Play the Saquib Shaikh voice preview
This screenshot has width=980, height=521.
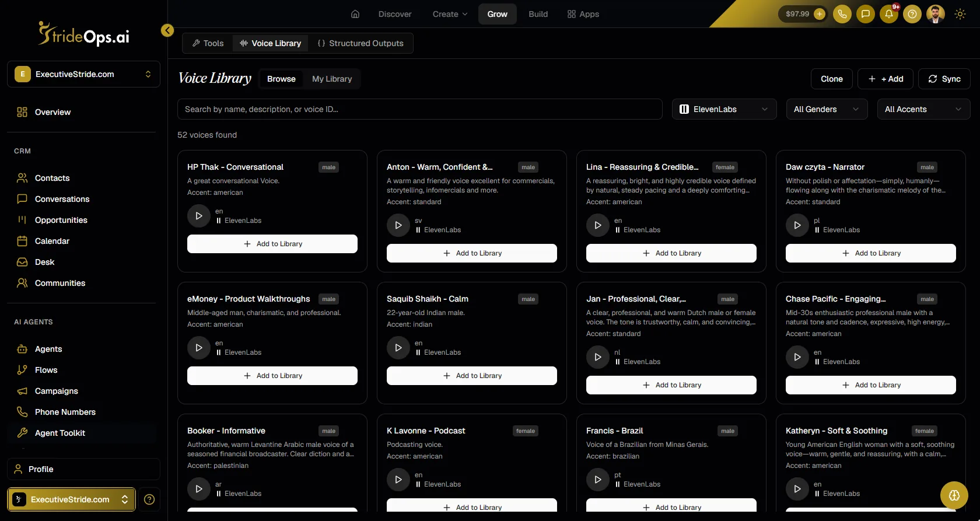tap(398, 348)
